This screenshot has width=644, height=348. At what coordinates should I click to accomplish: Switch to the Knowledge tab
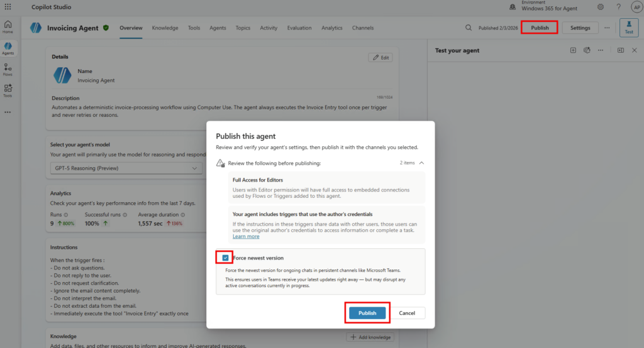click(x=165, y=28)
